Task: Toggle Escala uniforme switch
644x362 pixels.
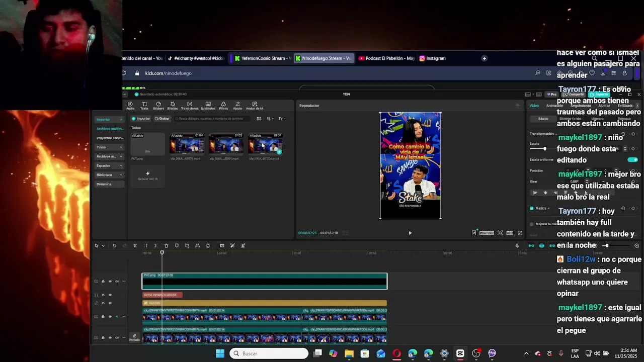Action: click(x=632, y=160)
